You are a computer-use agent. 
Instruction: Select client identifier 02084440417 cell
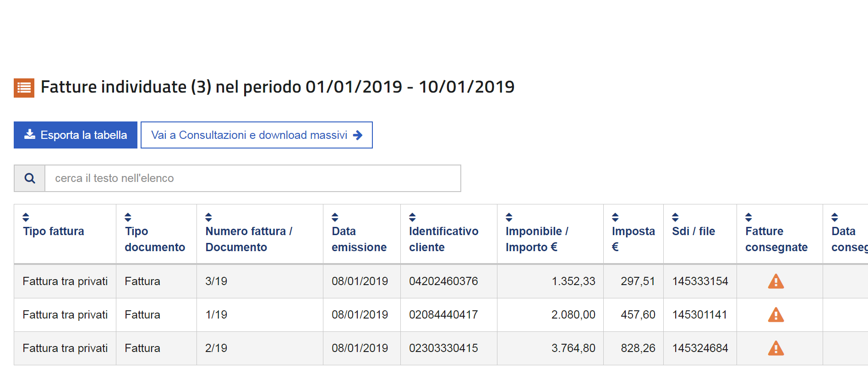coord(443,315)
